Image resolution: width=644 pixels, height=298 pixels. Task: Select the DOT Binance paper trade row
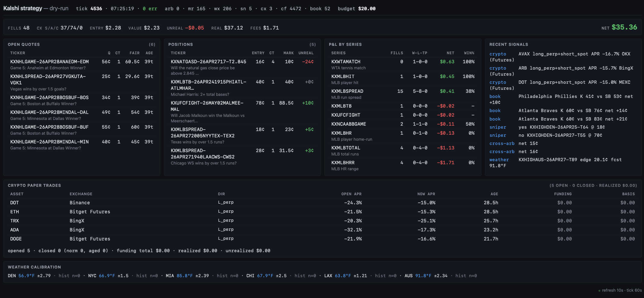coord(322,202)
